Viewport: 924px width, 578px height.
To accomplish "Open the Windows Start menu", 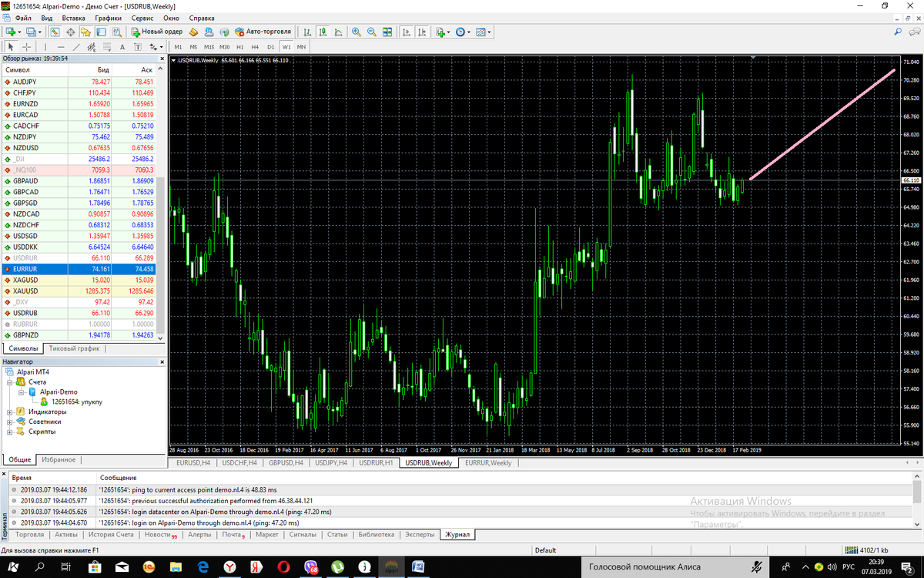I will (x=12, y=566).
